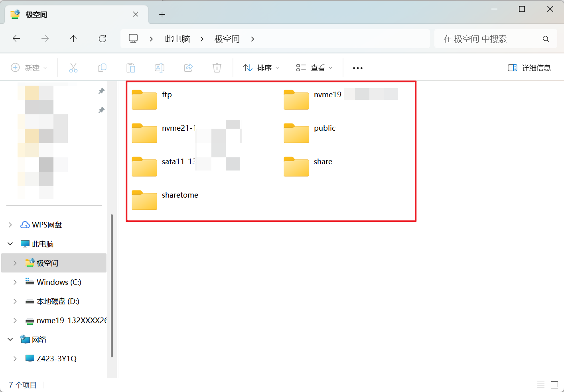564x392 pixels.
Task: Expand the Z423-3Y1Q tree node
Action: point(15,359)
